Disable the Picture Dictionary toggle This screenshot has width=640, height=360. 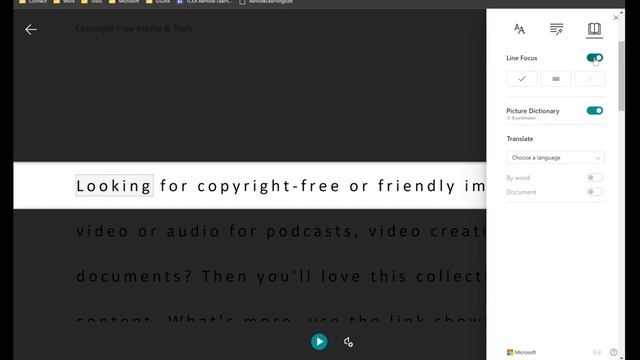click(x=595, y=111)
